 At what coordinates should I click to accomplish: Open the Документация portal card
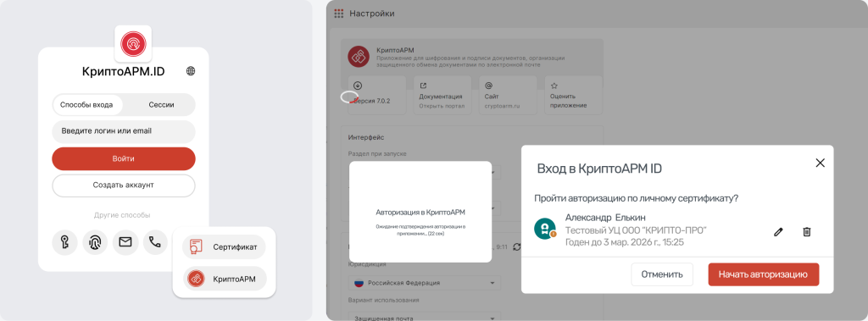[442, 95]
